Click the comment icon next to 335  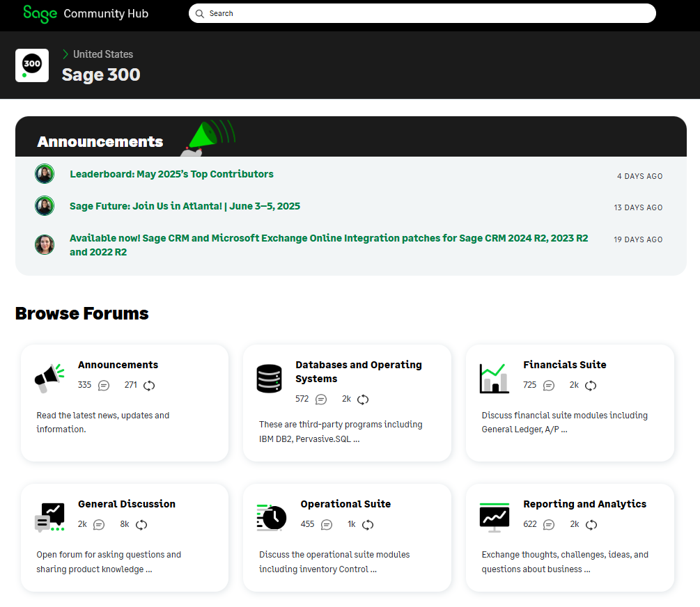click(x=104, y=386)
